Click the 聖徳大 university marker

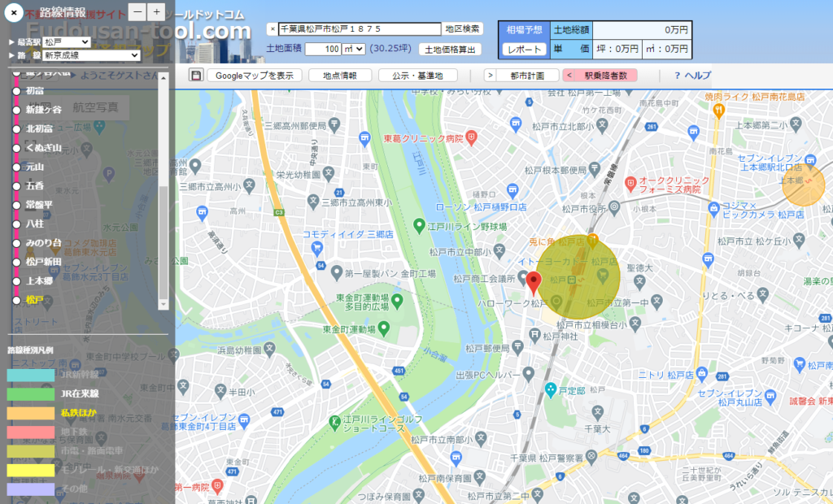[639, 280]
